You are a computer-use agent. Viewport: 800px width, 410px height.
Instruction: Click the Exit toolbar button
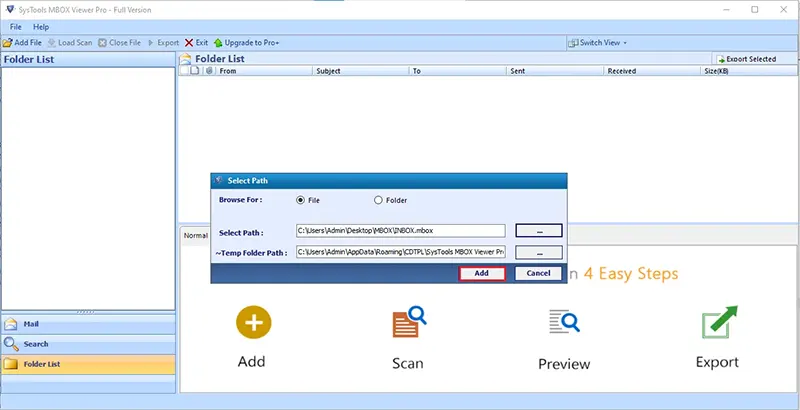[196, 43]
